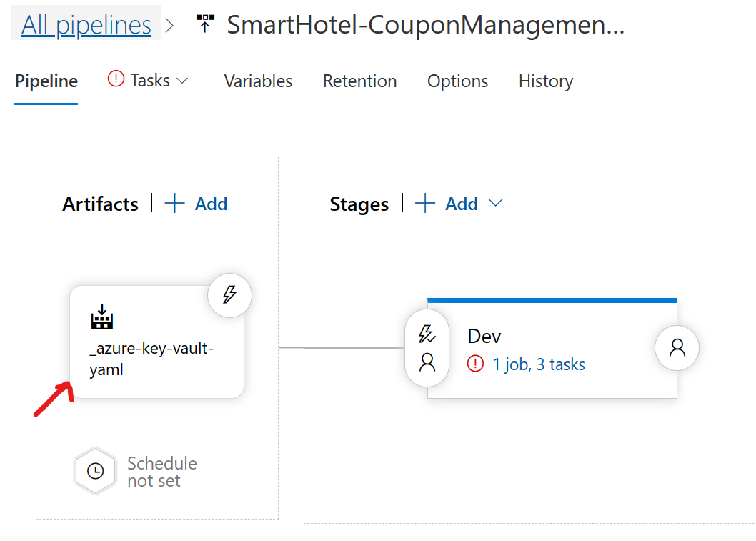The width and height of the screenshot is (756, 541).
Task: Expand the Stages Add dropdown arrow
Action: (x=495, y=204)
